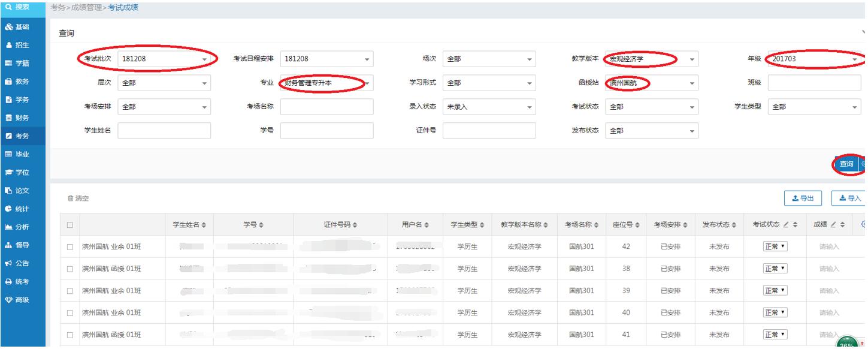Open the 录入状态 dropdown showing 未录入
The height and width of the screenshot is (349, 868).
click(x=489, y=107)
